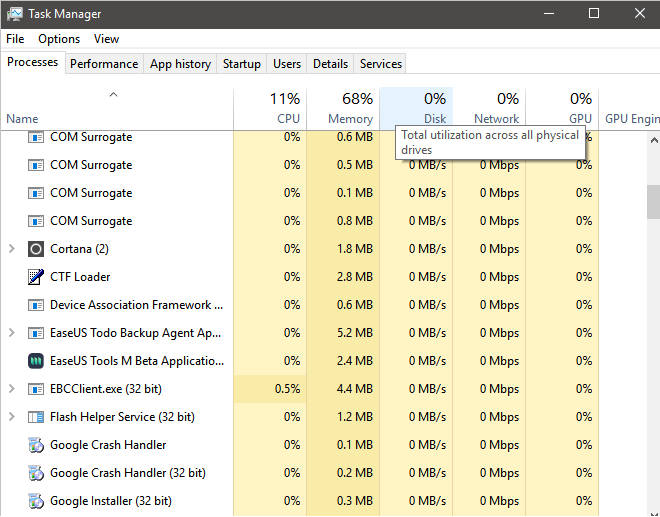Open the File menu

point(15,39)
